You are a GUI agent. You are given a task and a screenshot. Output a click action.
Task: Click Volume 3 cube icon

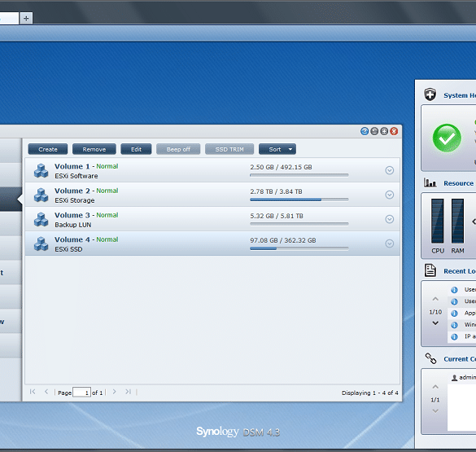click(x=41, y=219)
